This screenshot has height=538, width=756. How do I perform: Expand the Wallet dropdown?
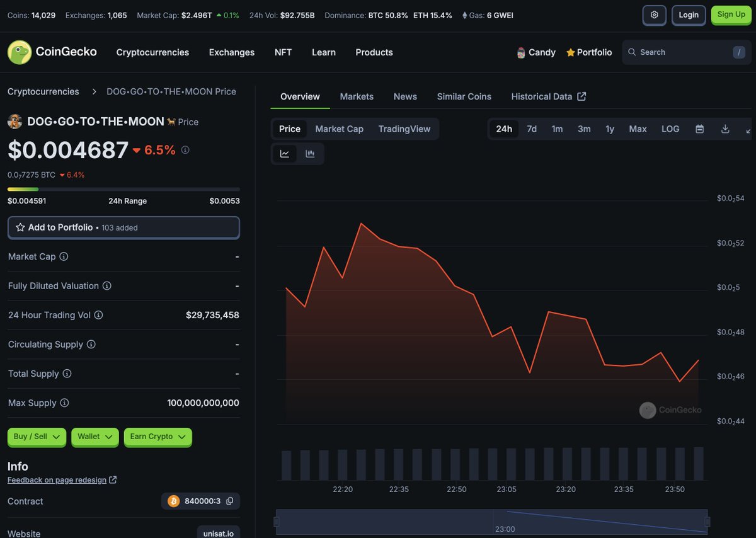coord(95,437)
